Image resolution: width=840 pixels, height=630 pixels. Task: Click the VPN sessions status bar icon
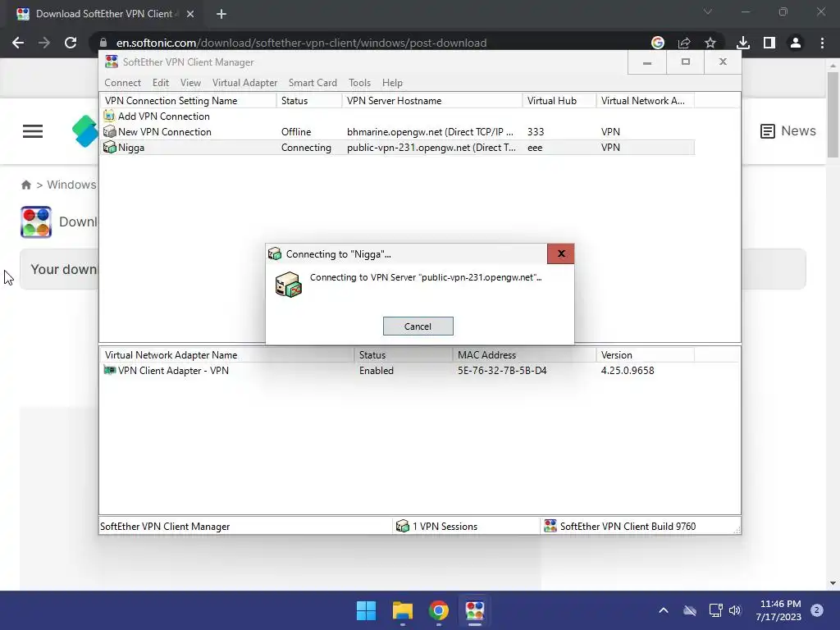402,526
